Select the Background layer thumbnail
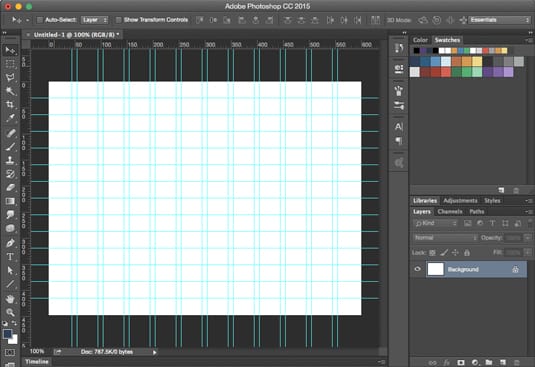The image size is (535, 367). point(436,269)
